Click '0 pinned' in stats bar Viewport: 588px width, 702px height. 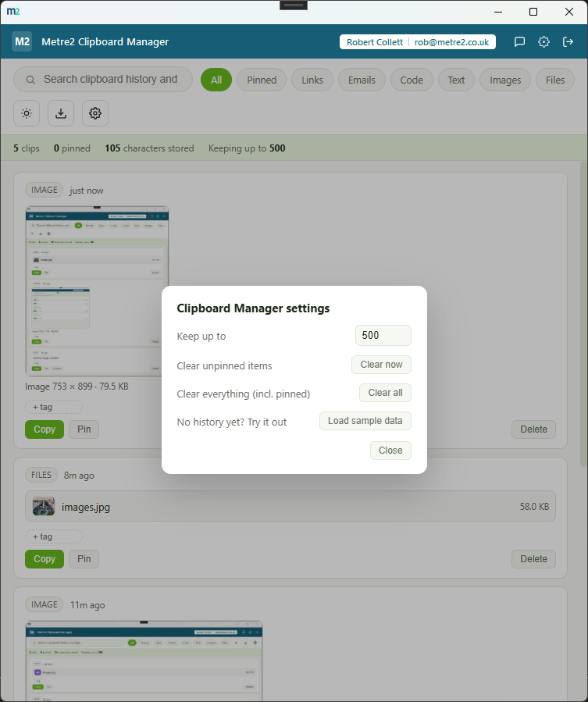tap(72, 148)
